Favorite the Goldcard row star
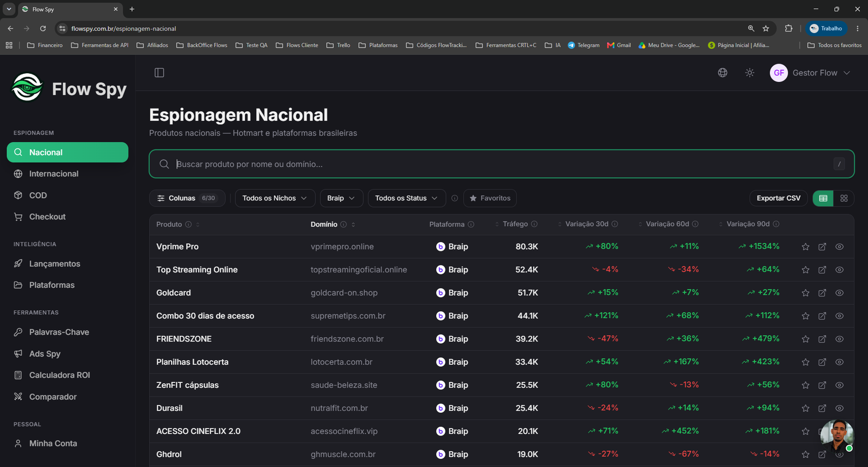The height and width of the screenshot is (467, 868). tap(806, 293)
